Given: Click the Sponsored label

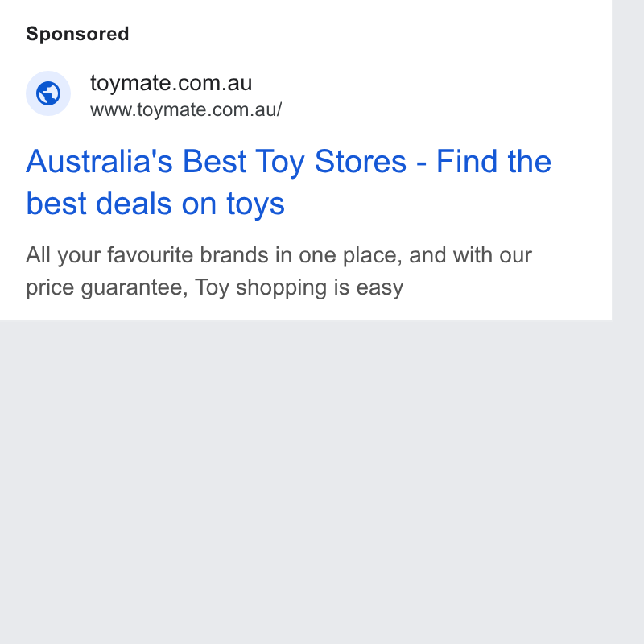Looking at the screenshot, I should click(77, 34).
